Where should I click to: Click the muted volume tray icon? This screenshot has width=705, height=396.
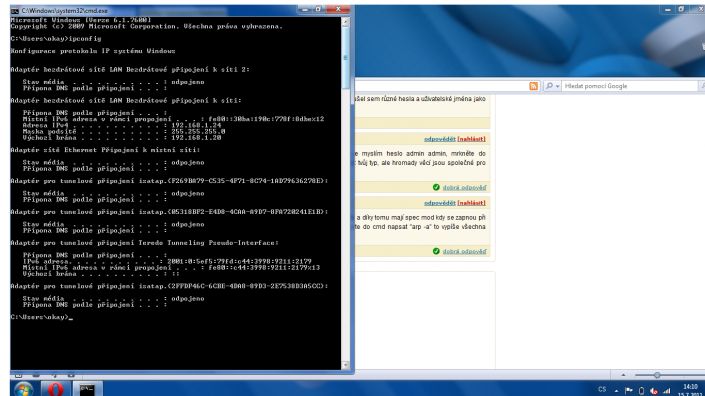pos(654,391)
